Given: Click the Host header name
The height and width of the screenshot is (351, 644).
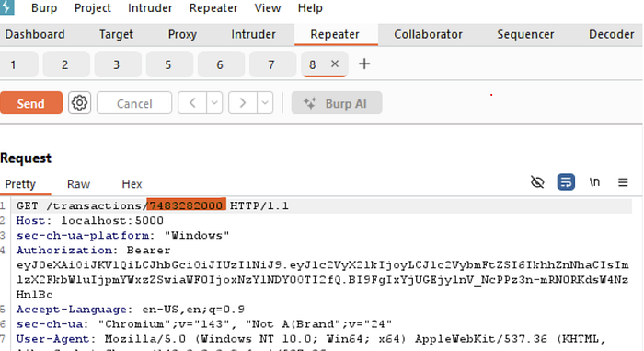Looking at the screenshot, I should click(31, 220).
